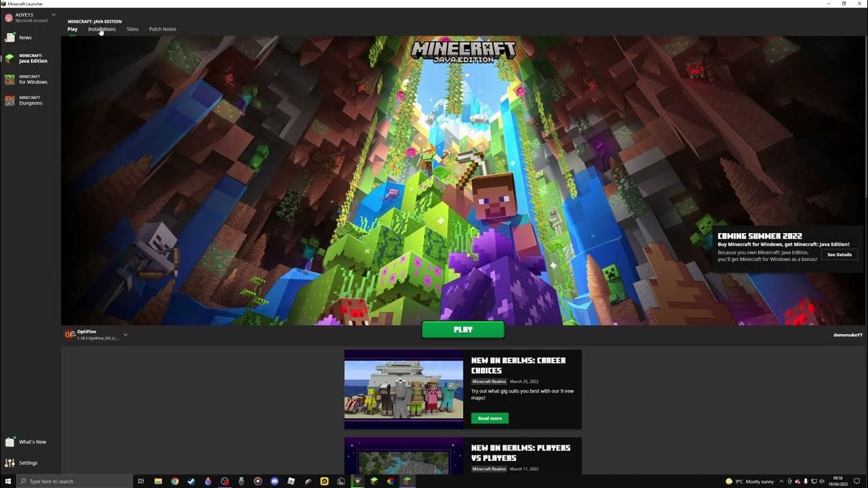The height and width of the screenshot is (488, 868).
Task: Open network status in the system tray
Action: coord(814,481)
